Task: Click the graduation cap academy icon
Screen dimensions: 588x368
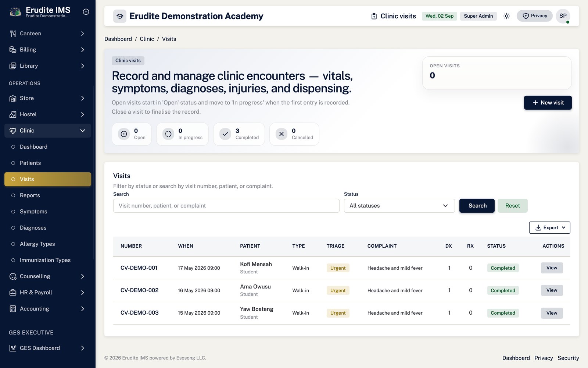Action: coord(120,16)
